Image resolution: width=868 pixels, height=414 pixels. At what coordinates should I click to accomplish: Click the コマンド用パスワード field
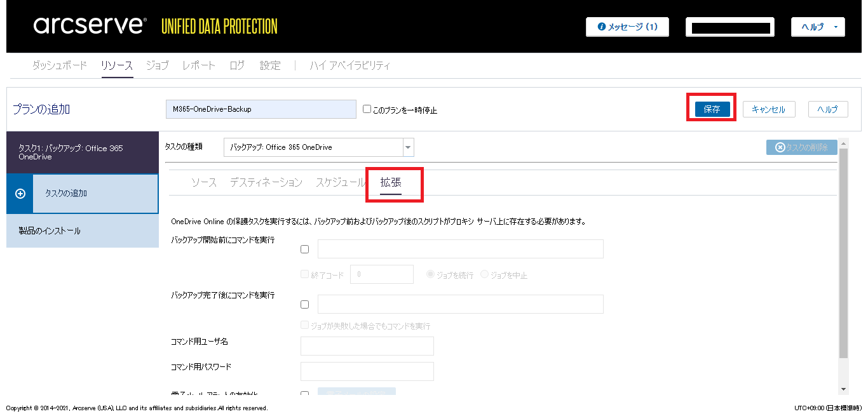click(367, 371)
